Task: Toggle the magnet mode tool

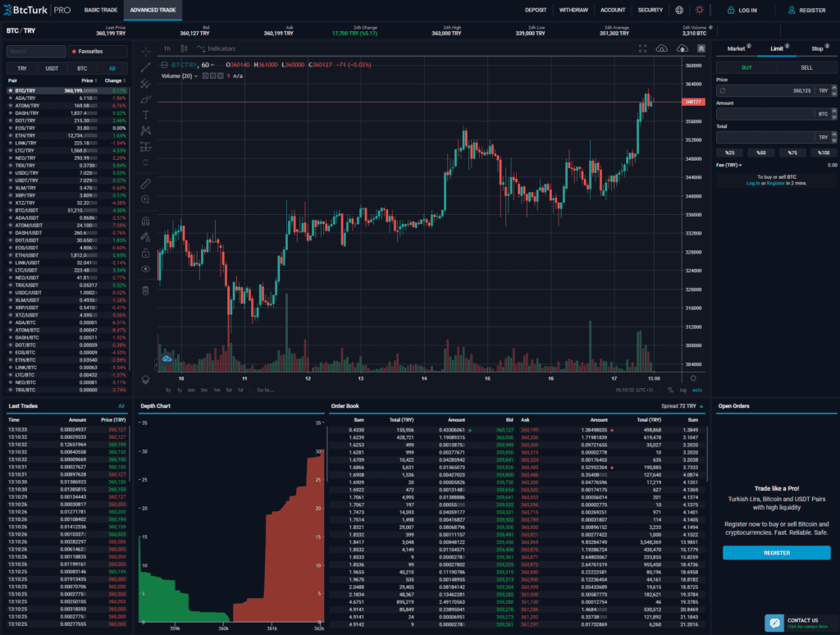Action: coord(145,221)
